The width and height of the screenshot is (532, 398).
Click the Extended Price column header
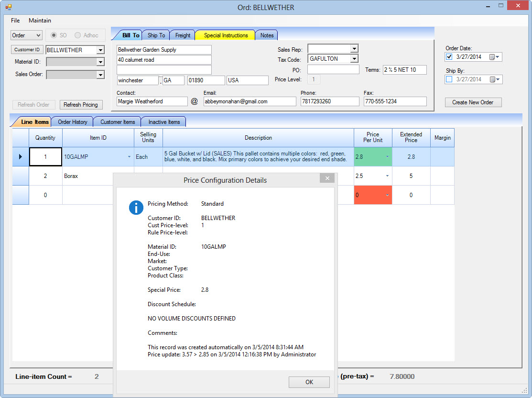(x=411, y=138)
